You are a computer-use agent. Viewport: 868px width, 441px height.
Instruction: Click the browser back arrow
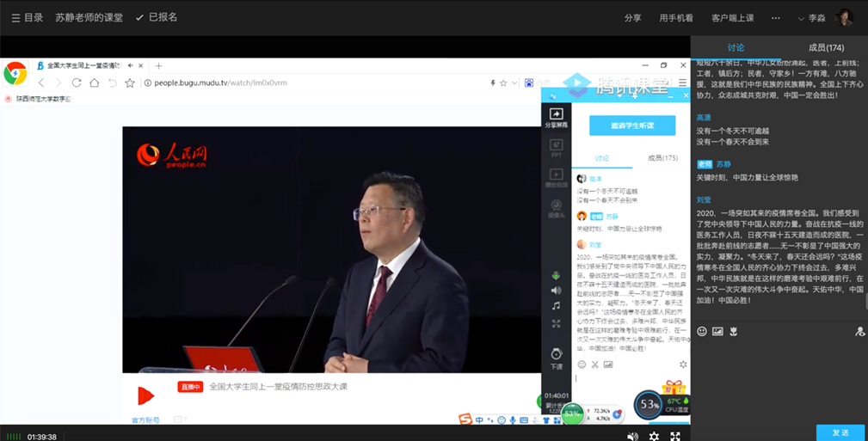pyautogui.click(x=41, y=83)
